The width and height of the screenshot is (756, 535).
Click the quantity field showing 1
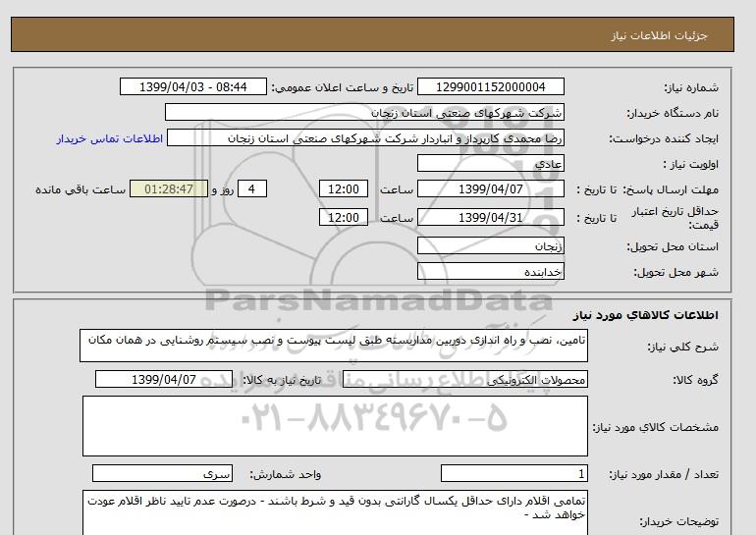click(513, 474)
